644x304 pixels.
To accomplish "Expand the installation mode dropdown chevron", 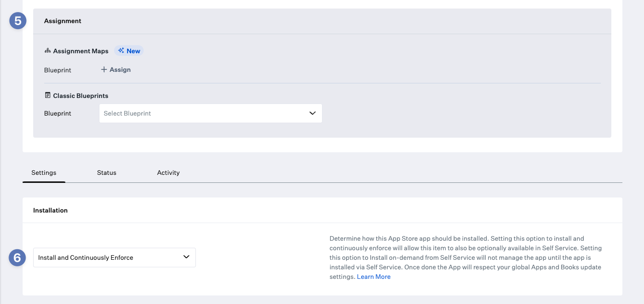I will [186, 257].
